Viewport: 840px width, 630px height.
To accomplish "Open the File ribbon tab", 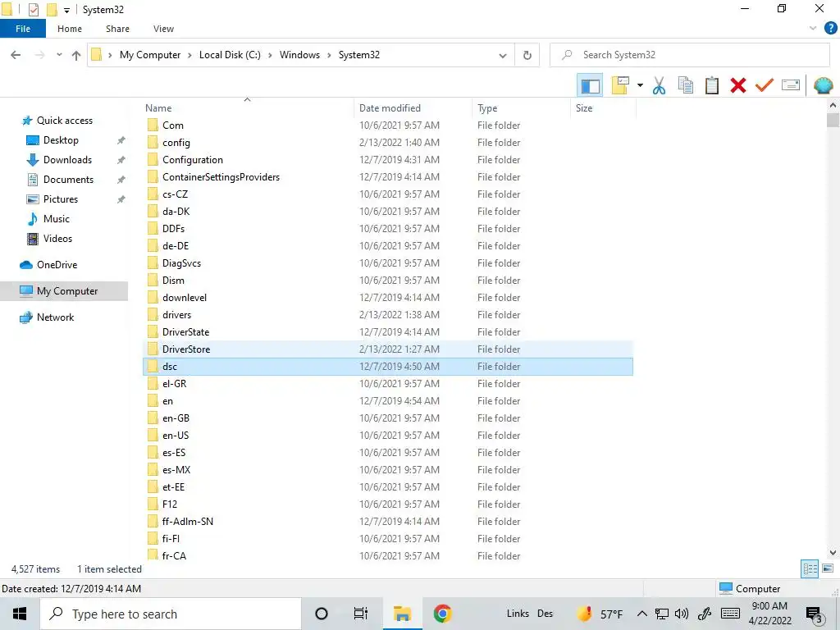I will pos(23,29).
